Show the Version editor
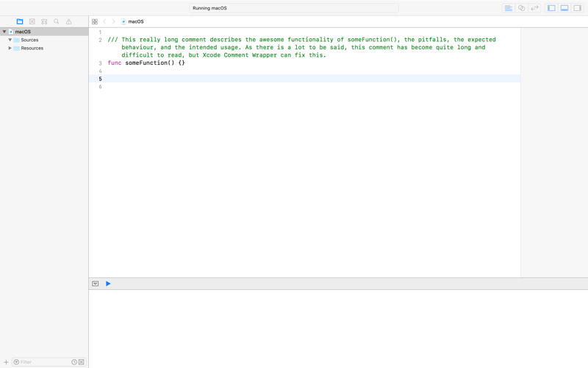Screen dimensions: 588x368 point(535,8)
